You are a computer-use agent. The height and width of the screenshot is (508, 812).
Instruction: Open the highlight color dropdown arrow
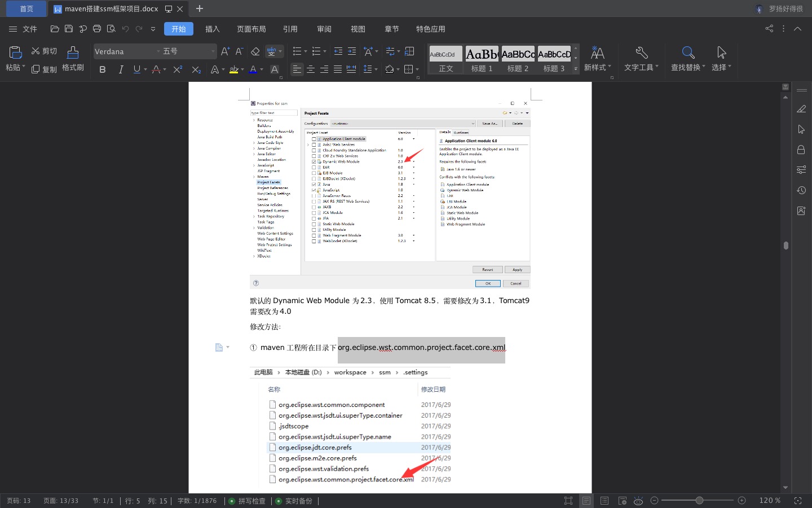coord(242,69)
